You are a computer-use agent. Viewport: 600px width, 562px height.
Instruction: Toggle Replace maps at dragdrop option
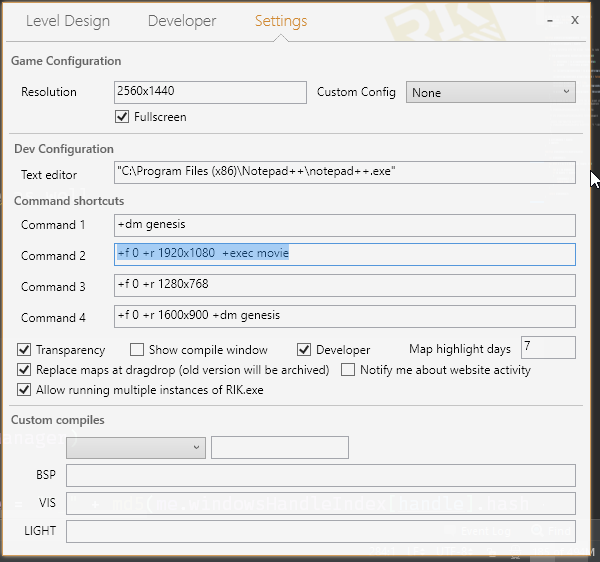[x=25, y=370]
